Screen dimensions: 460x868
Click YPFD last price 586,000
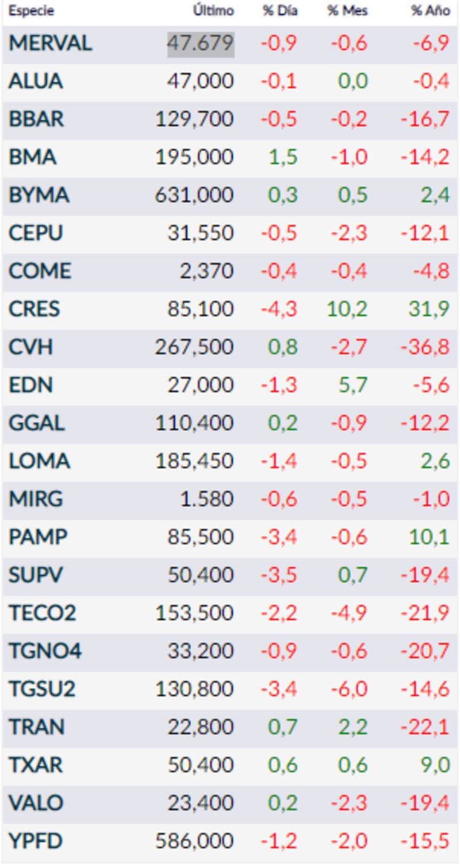click(x=194, y=842)
